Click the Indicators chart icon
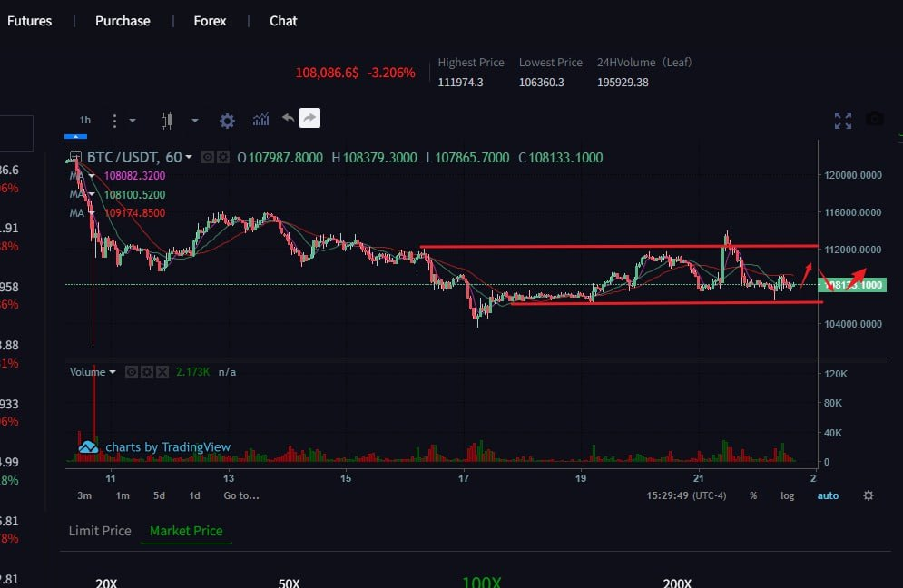 coord(261,120)
